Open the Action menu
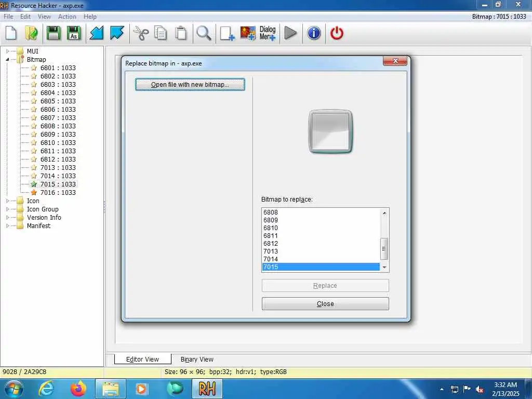Viewport: 532px width, 399px height. (x=67, y=16)
